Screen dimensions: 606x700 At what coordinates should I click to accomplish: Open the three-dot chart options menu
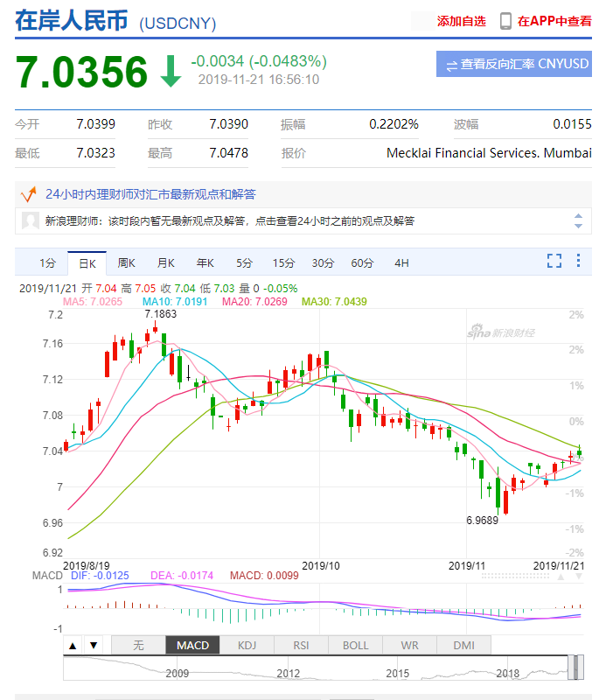[x=577, y=261]
